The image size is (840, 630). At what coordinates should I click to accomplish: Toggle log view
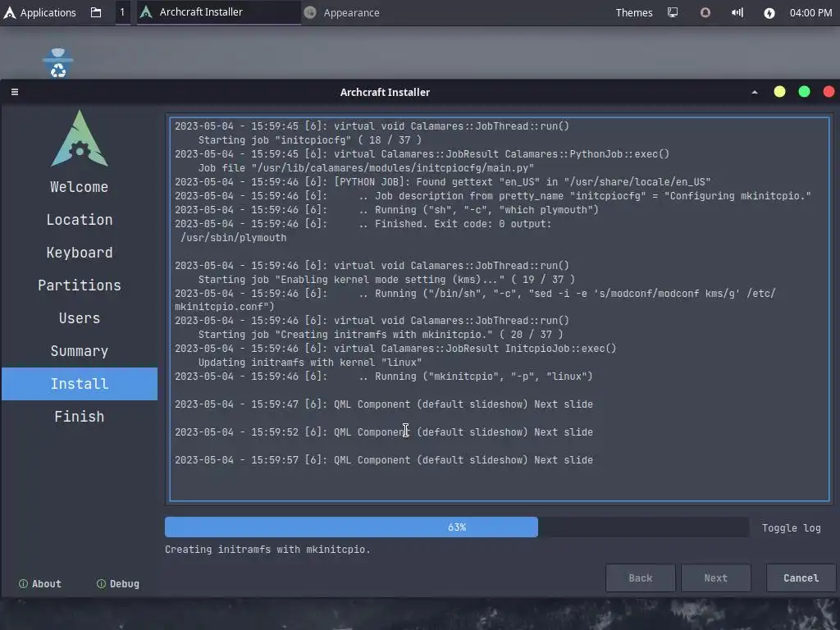click(792, 528)
